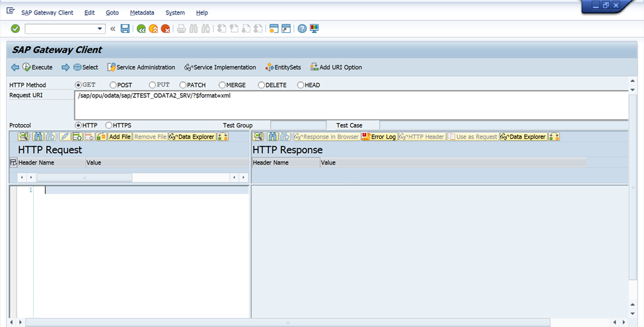The width and height of the screenshot is (644, 327).
Task: Click the settings icon after the HTTP Request Data Explorer
Action: point(223,136)
